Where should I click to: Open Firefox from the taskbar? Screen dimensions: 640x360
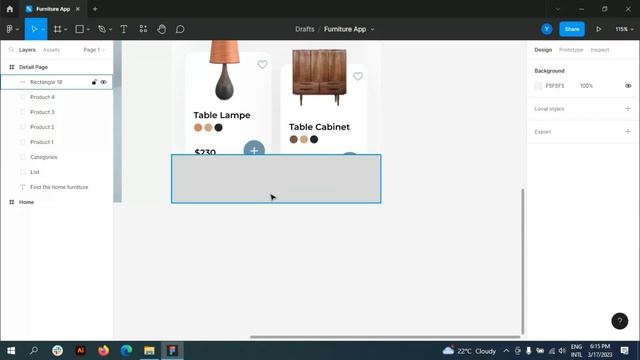pyautogui.click(x=103, y=351)
